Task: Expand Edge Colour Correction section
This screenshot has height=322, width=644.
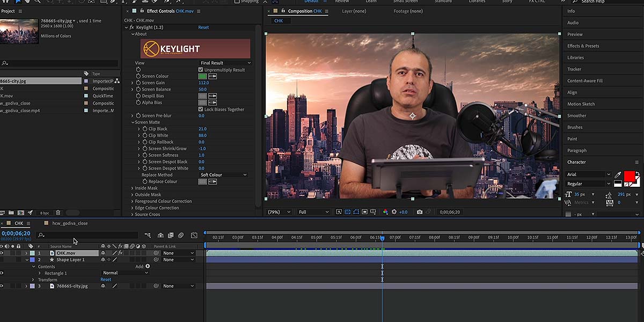Action: click(133, 208)
